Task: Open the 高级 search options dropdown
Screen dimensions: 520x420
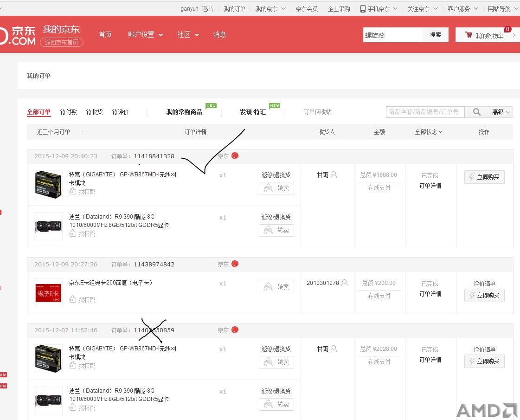Action: [501, 112]
